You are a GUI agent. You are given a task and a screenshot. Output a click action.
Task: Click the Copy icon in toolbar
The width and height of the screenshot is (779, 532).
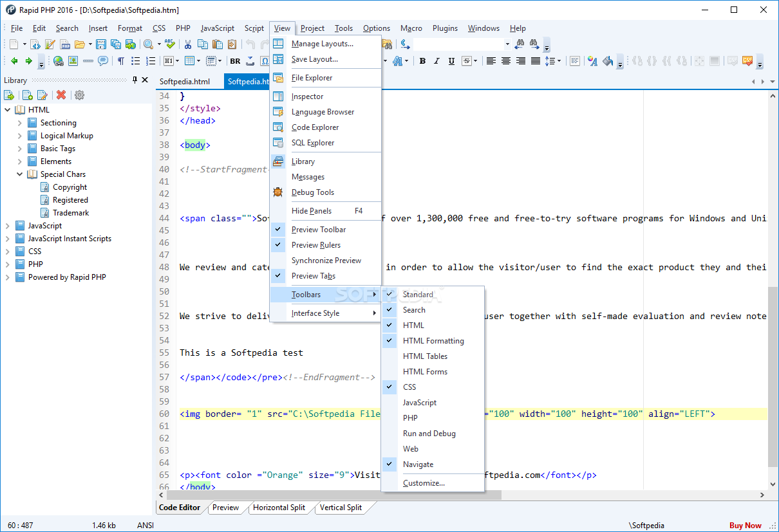click(203, 44)
